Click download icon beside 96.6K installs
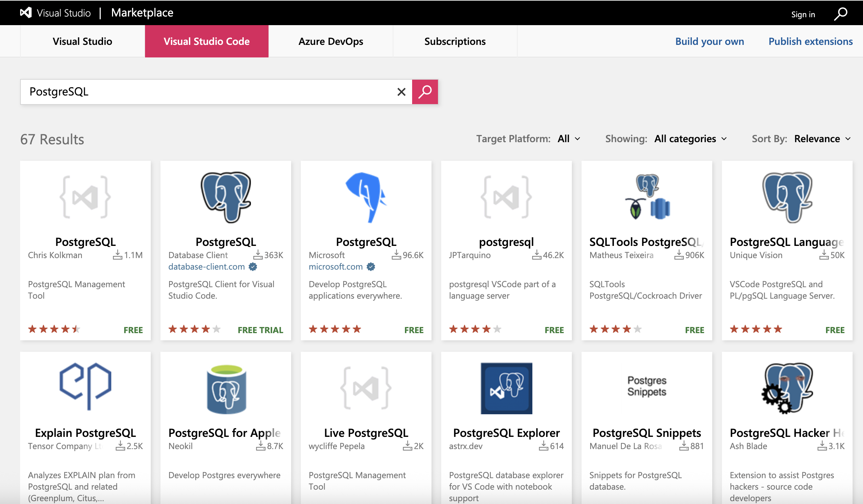The width and height of the screenshot is (863, 504). (x=396, y=255)
